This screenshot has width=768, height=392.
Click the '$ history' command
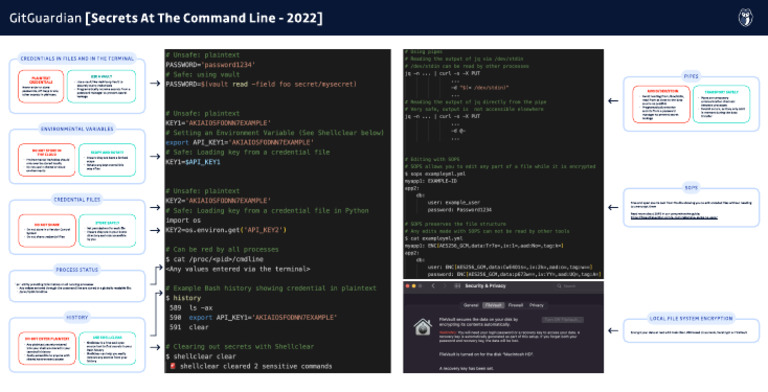183,298
